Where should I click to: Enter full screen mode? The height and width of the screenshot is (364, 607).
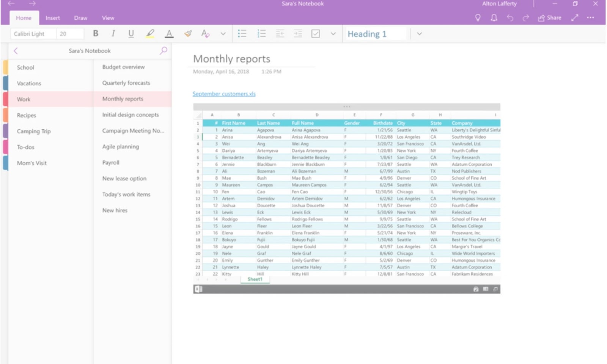(575, 17)
